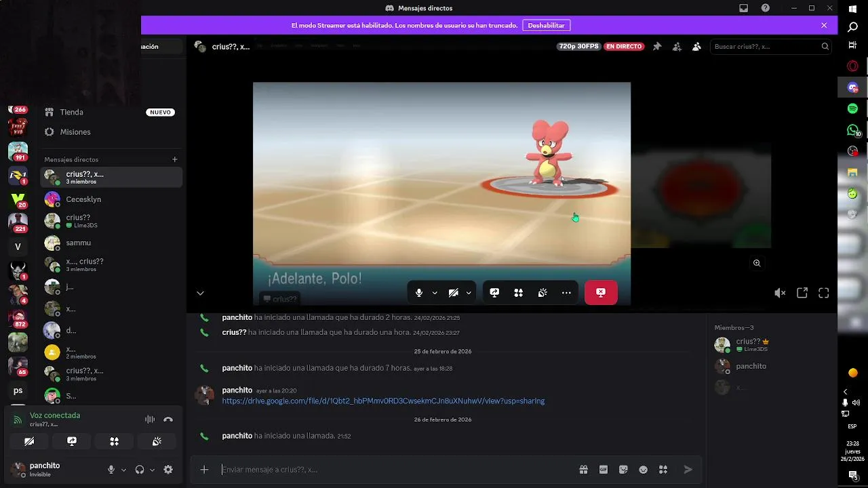This screenshot has width=868, height=488.
Task: Open help icon in title bar
Action: (x=766, y=8)
